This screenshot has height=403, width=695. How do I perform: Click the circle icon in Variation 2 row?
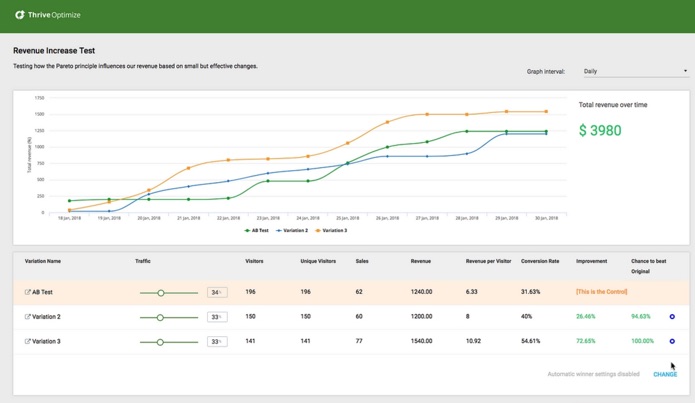672,317
